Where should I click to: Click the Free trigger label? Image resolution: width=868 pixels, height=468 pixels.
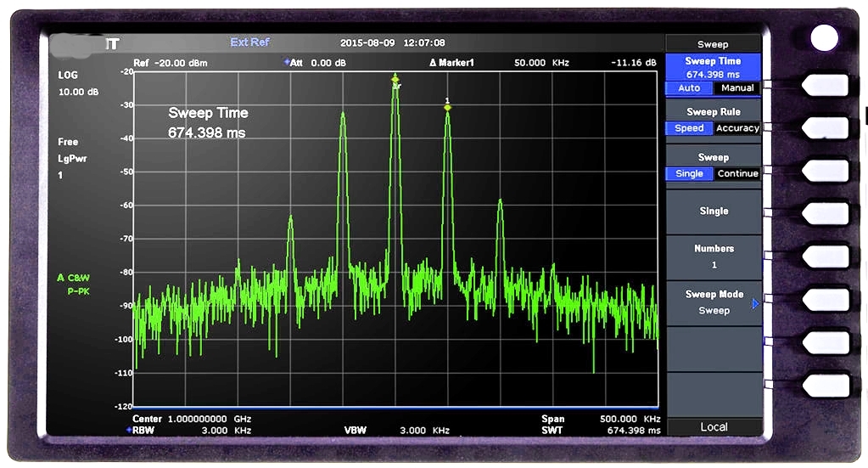pyautogui.click(x=68, y=142)
